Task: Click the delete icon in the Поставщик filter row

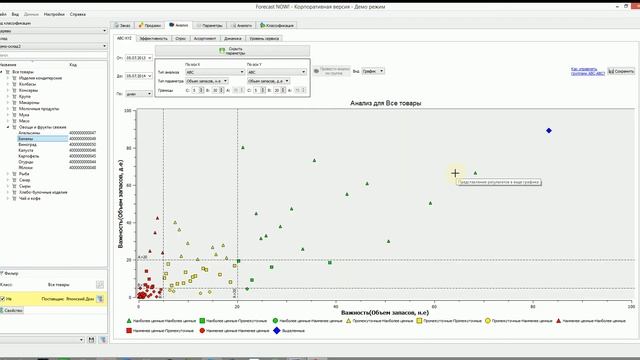Action: click(x=100, y=299)
